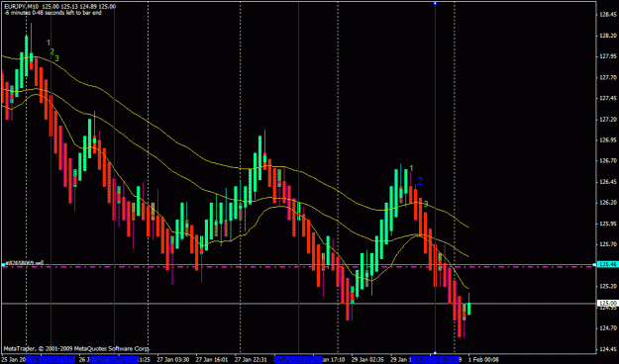Click the 125.20 price scale label
Image resolution: width=619 pixels, height=364 pixels.
[607, 286]
